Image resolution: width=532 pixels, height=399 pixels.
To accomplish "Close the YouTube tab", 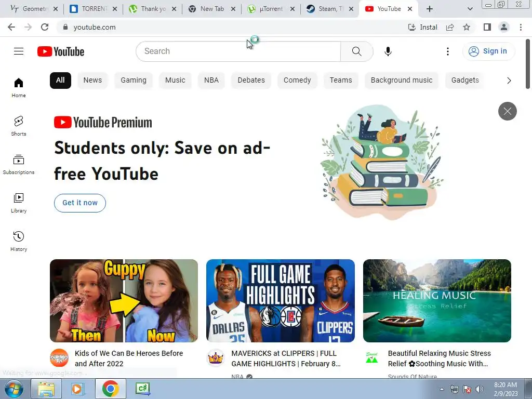I will tap(410, 9).
